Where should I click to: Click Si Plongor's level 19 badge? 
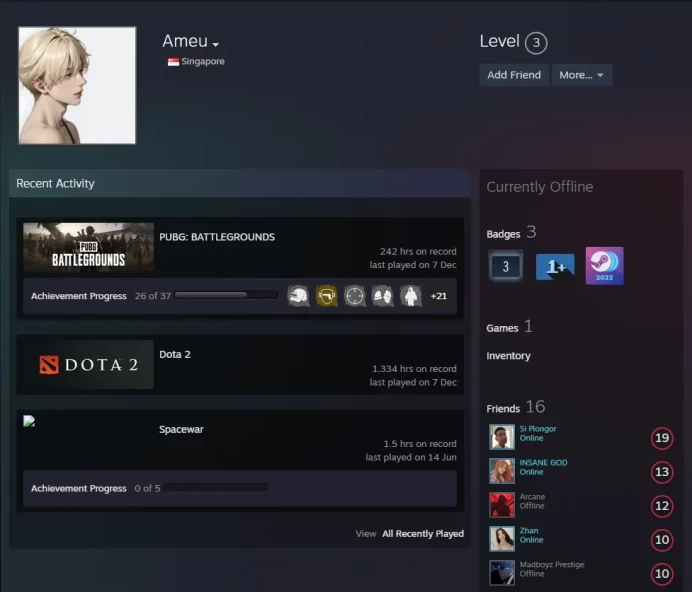662,438
